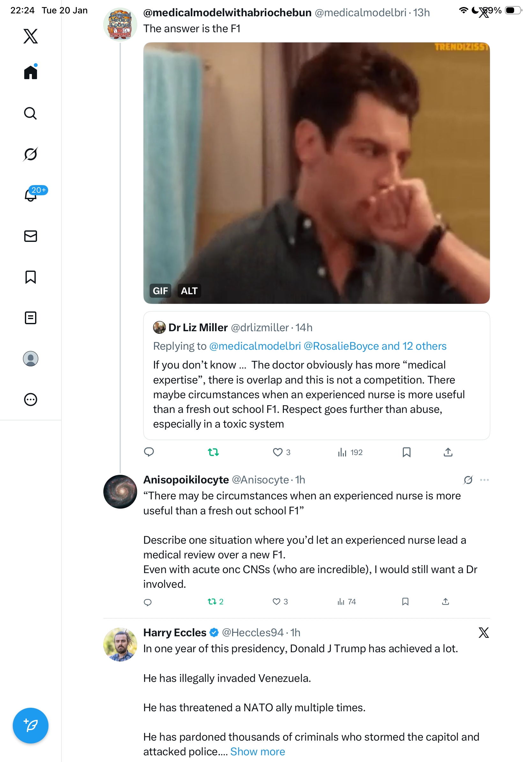This screenshot has width=532, height=762.
Task: Open the three-dot menu on Anisopoikilocyte's post
Action: (x=484, y=480)
